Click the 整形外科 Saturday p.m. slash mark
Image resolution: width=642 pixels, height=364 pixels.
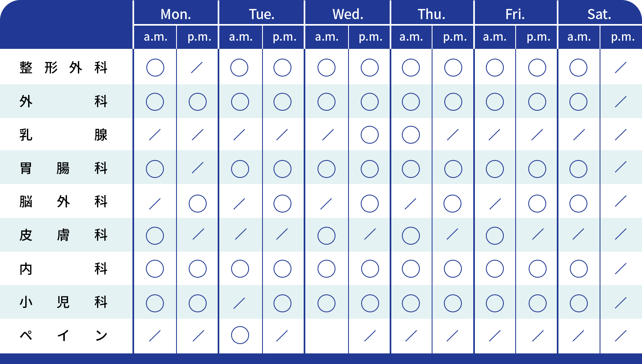(620, 68)
